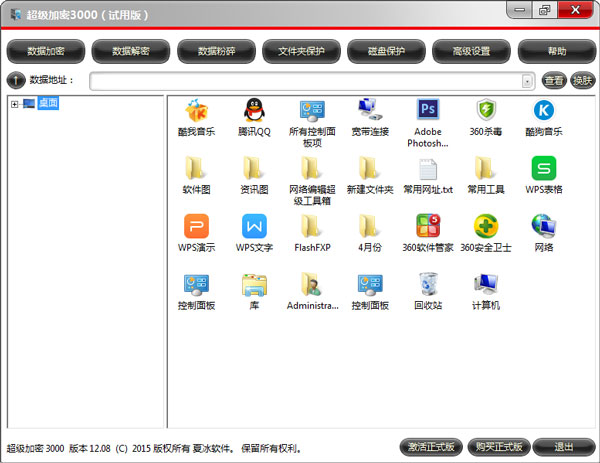Screen dimensions: 600x463
Task: Click the WPS文字 icon
Action: 254,226
